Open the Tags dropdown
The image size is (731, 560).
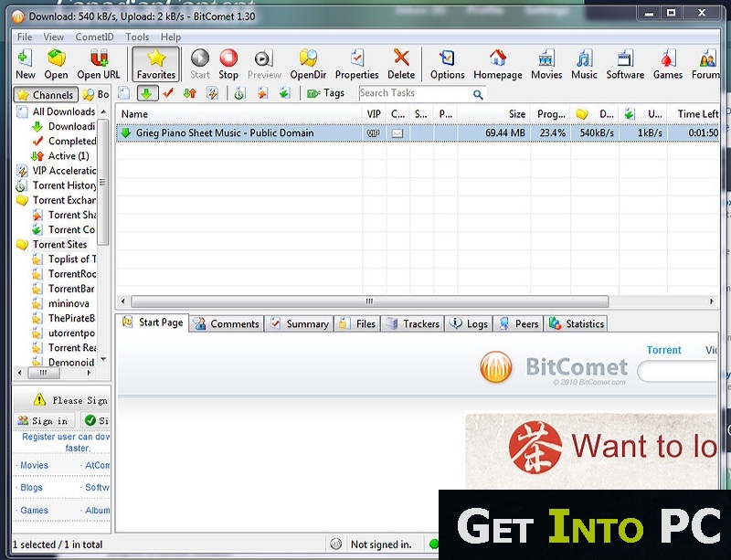(325, 93)
